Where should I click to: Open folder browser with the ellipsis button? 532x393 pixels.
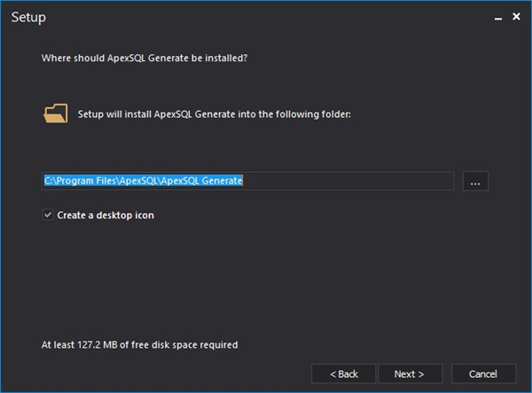475,181
